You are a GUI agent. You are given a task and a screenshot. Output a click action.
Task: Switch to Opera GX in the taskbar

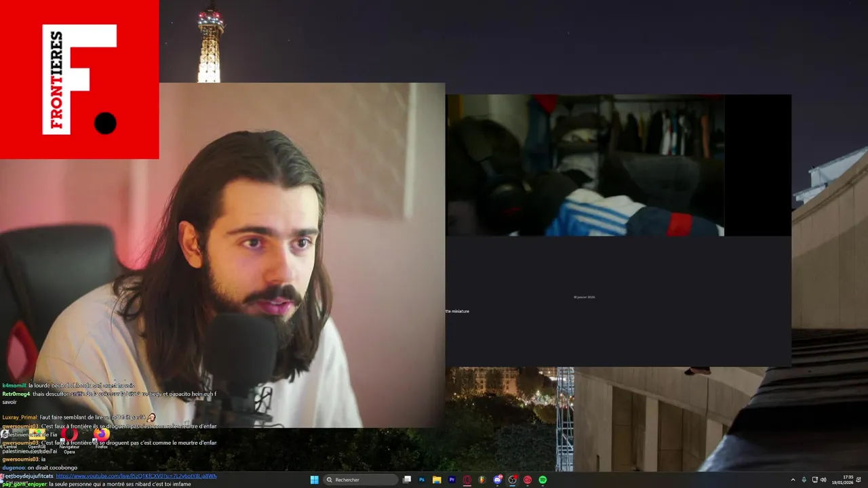(x=467, y=480)
